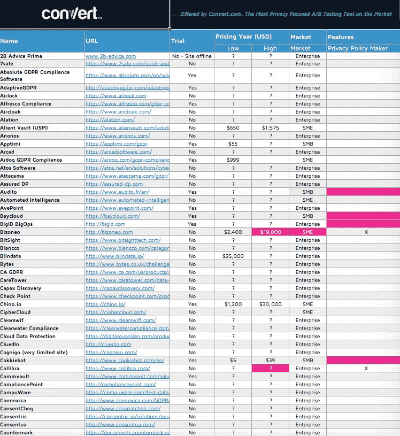This screenshot has width=400, height=436.
Task: Open the bitsighttech.com link
Action: [x=123, y=240]
